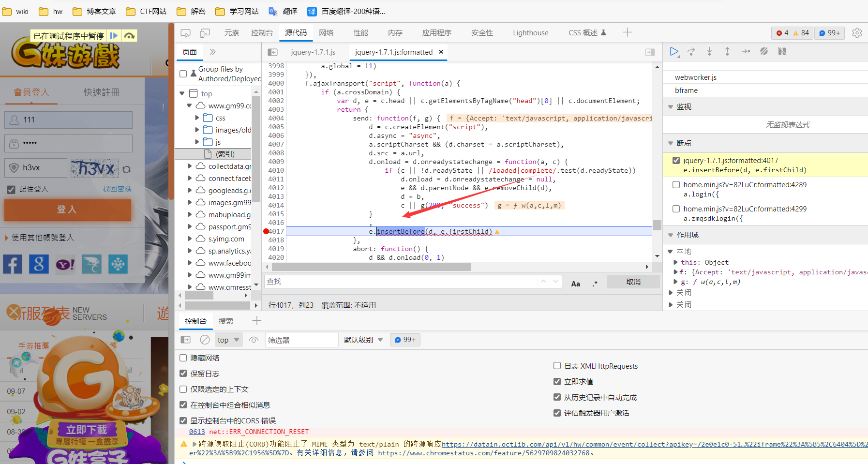Screen dimensions: 868x464
Task: Refresh the captcha image icon
Action: [126, 169]
